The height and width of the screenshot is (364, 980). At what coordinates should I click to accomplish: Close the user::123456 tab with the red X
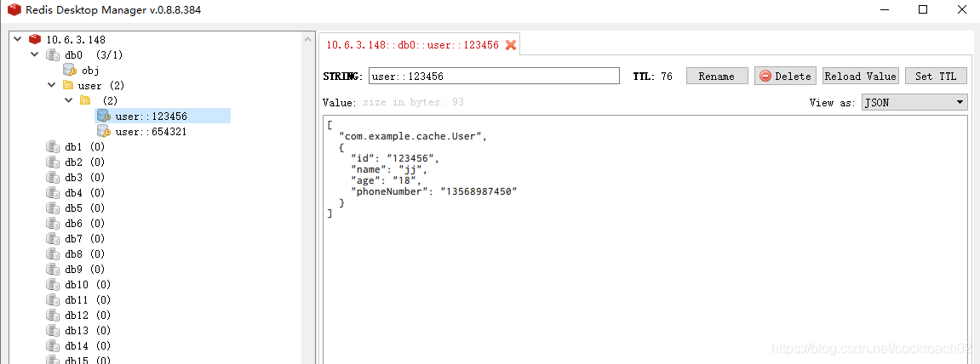pos(511,45)
